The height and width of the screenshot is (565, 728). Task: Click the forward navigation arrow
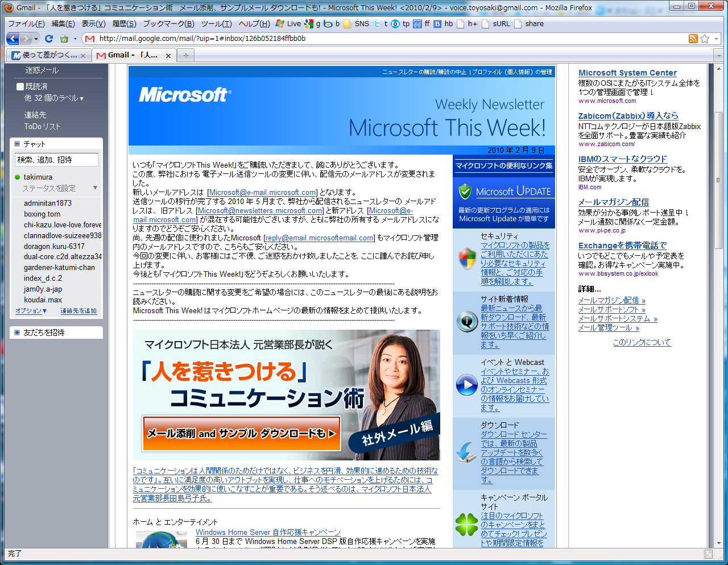[x=26, y=39]
